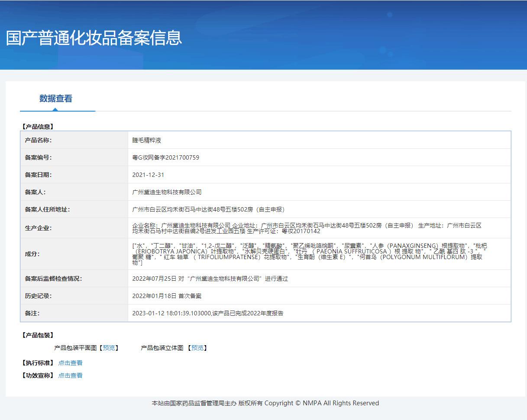This screenshot has height=420, width=527.
Task: Open the 数据查看 tab
Action: coord(56,99)
